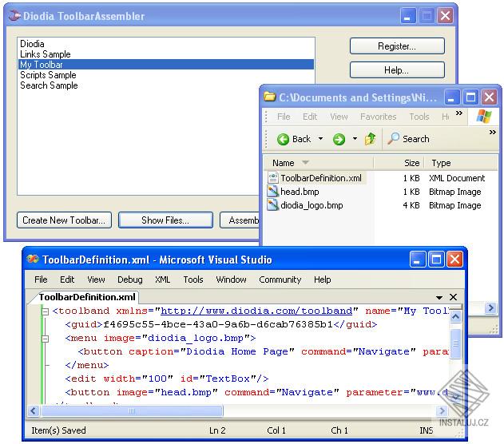Screen dimensions: 504x444
Task: Select Scripts Sample in toolbar list
Action: 165,75
